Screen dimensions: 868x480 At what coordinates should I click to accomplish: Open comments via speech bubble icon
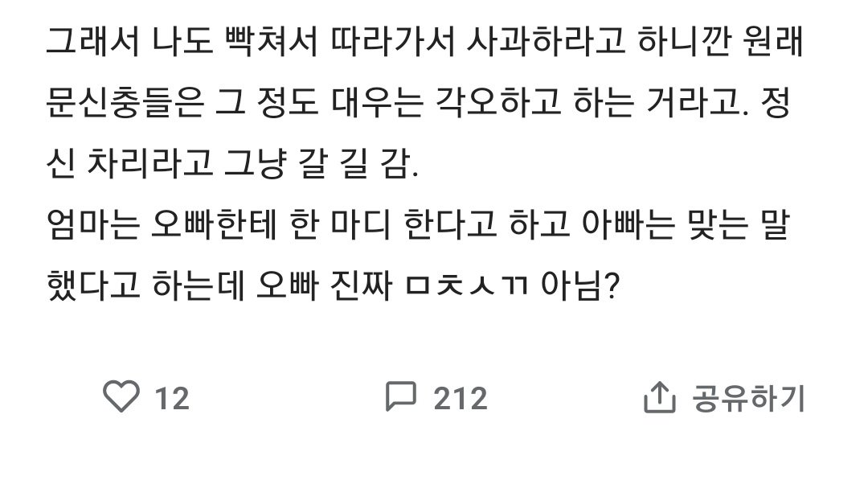[400, 397]
